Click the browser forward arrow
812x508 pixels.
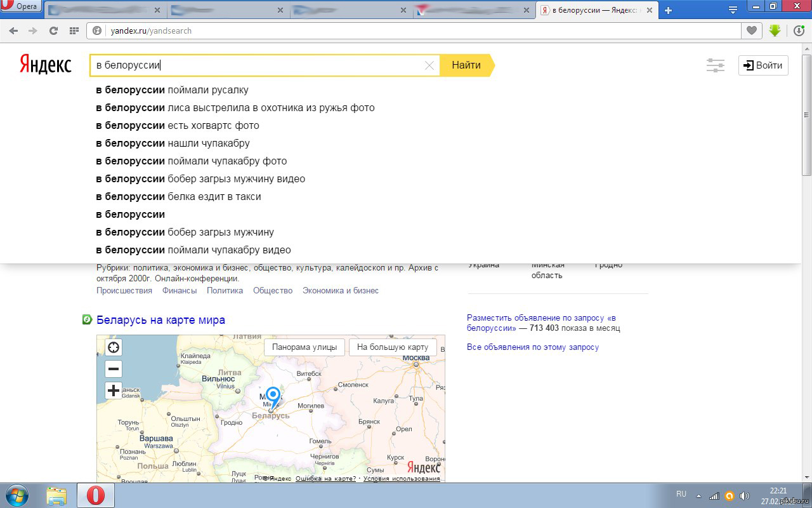pyautogui.click(x=33, y=30)
